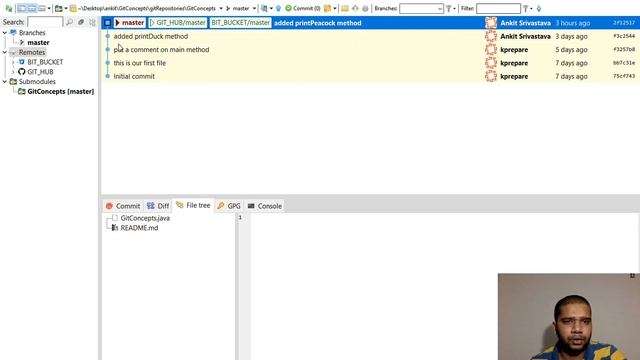Viewport: 640px width, 360px height.
Task: Select the BIT_BUCKET remote
Action: tap(45, 62)
